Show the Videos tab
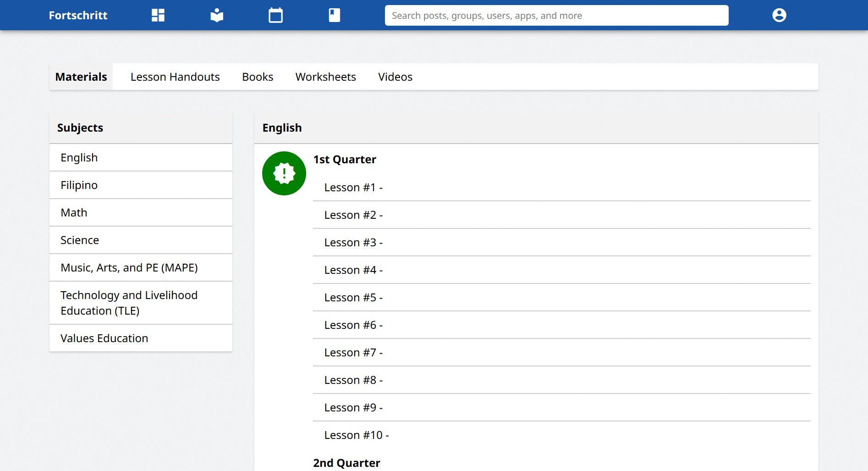The height and width of the screenshot is (471, 868). pyautogui.click(x=395, y=77)
